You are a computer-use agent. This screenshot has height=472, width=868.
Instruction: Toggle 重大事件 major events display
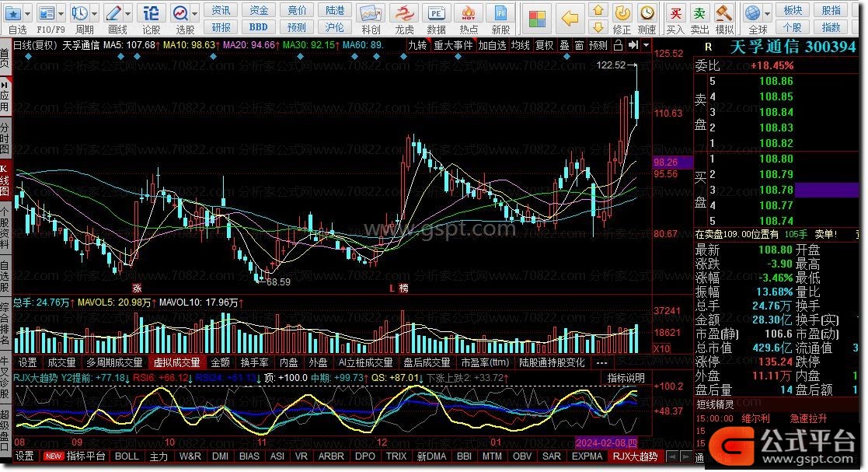point(453,45)
